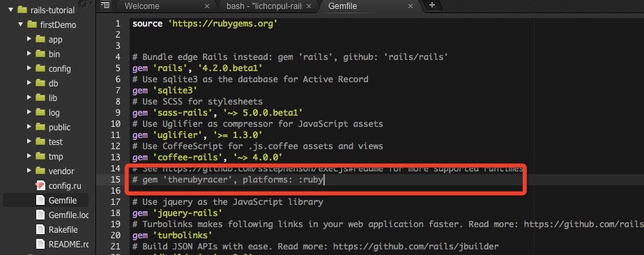Screen dimensions: 644x255
Task: Switch to the bash terminal tab
Action: (265, 6)
